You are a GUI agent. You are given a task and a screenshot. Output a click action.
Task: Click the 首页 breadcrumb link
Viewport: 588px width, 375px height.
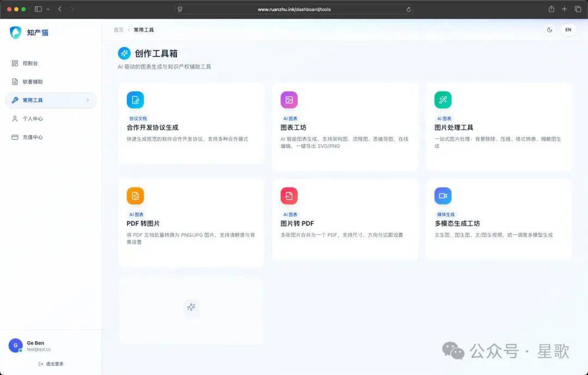118,30
